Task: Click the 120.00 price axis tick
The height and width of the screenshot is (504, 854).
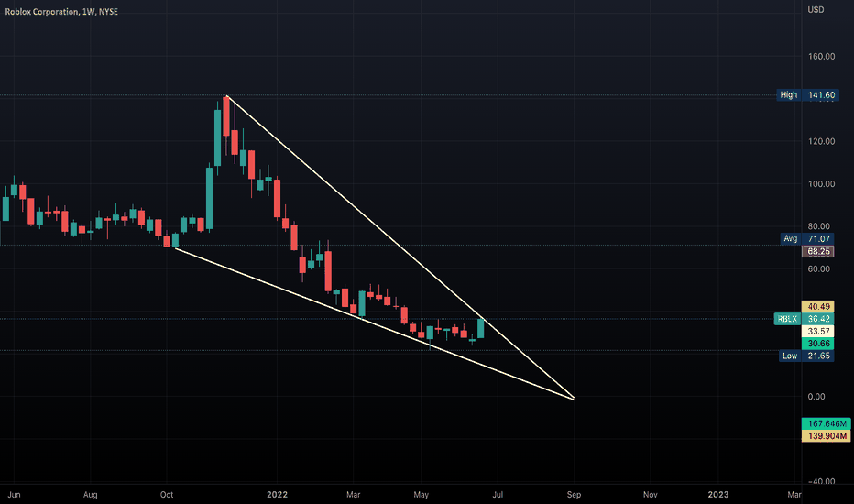Action: coord(821,141)
